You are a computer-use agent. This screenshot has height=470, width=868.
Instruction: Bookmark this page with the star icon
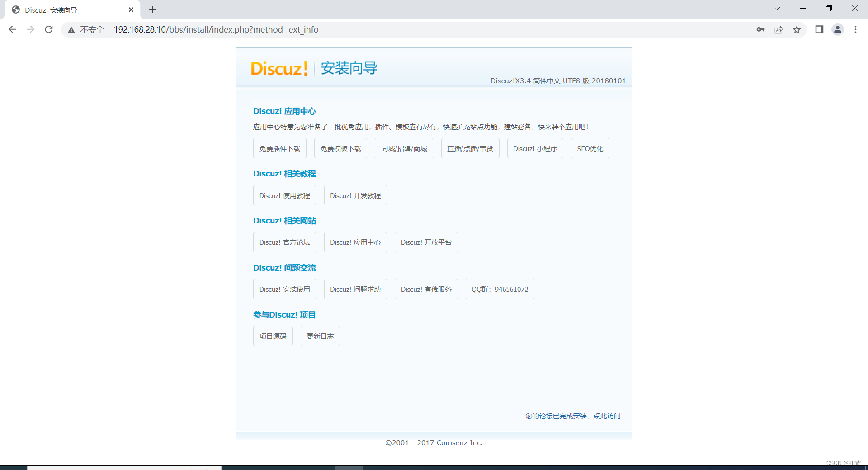point(797,29)
